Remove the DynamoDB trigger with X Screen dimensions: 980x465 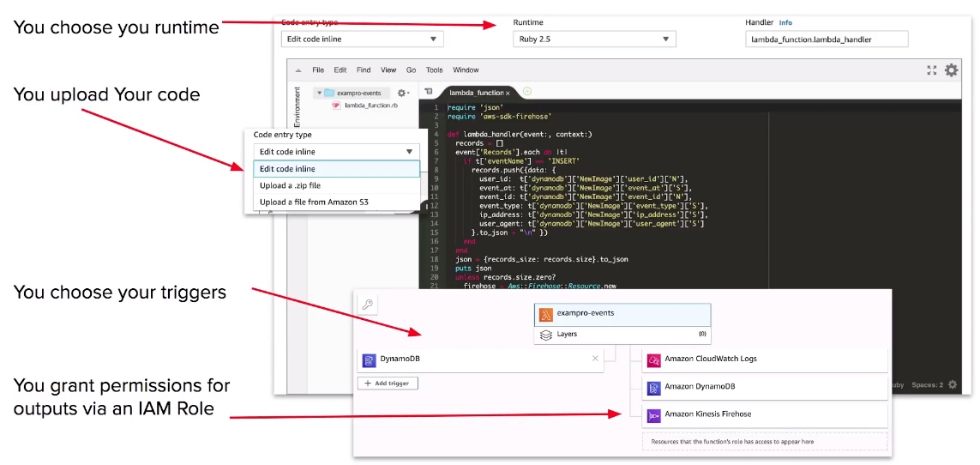[595, 358]
